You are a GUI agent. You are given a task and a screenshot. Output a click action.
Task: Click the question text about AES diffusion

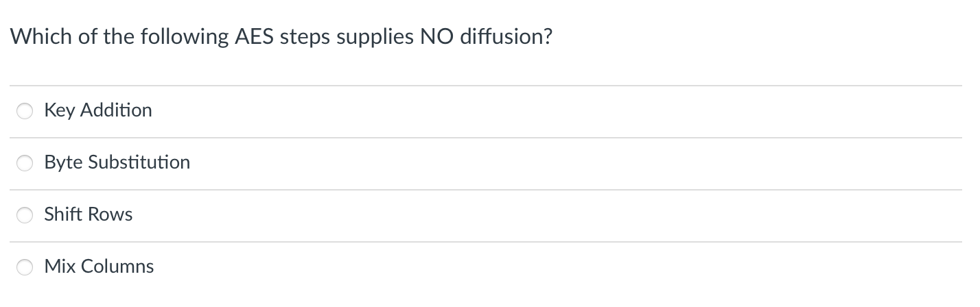pyautogui.click(x=281, y=37)
